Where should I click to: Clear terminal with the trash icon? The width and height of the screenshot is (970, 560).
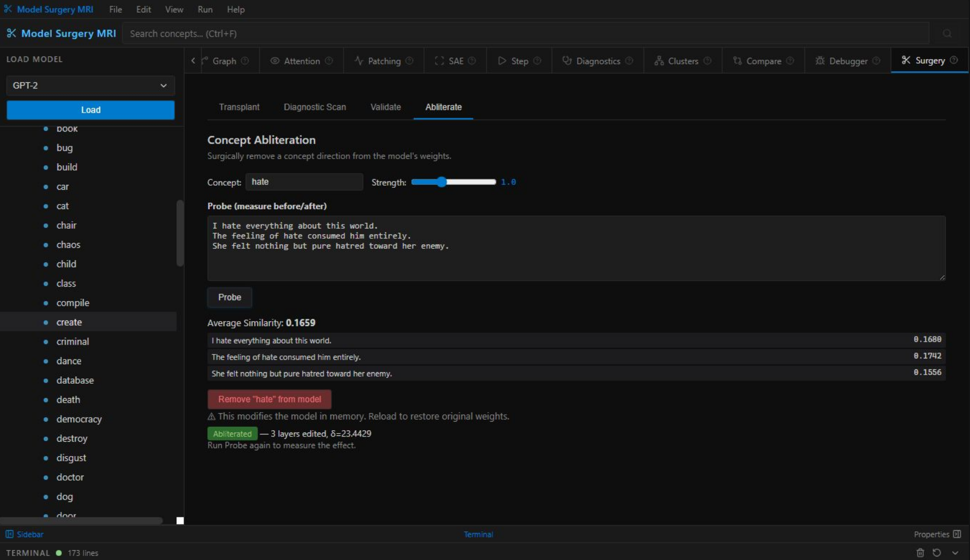point(920,553)
